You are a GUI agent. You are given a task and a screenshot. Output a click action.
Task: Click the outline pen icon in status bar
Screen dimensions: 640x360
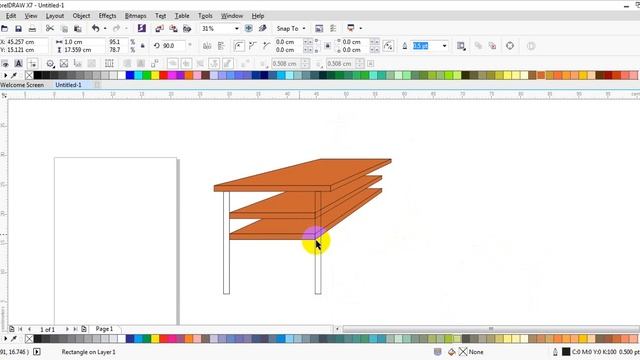555,351
